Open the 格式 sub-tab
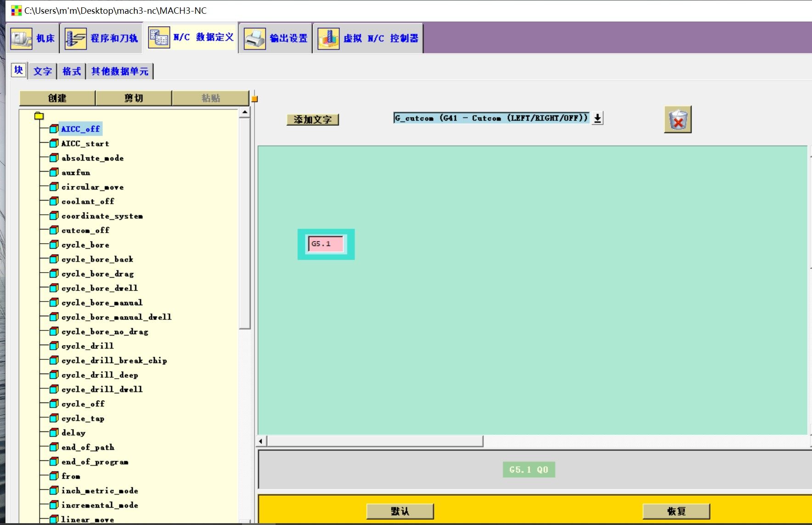The width and height of the screenshot is (812, 525). click(x=72, y=71)
